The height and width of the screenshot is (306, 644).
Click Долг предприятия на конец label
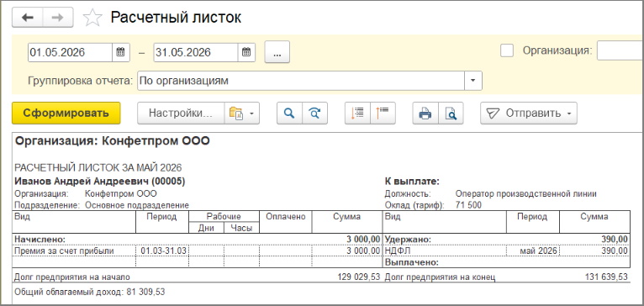point(440,277)
